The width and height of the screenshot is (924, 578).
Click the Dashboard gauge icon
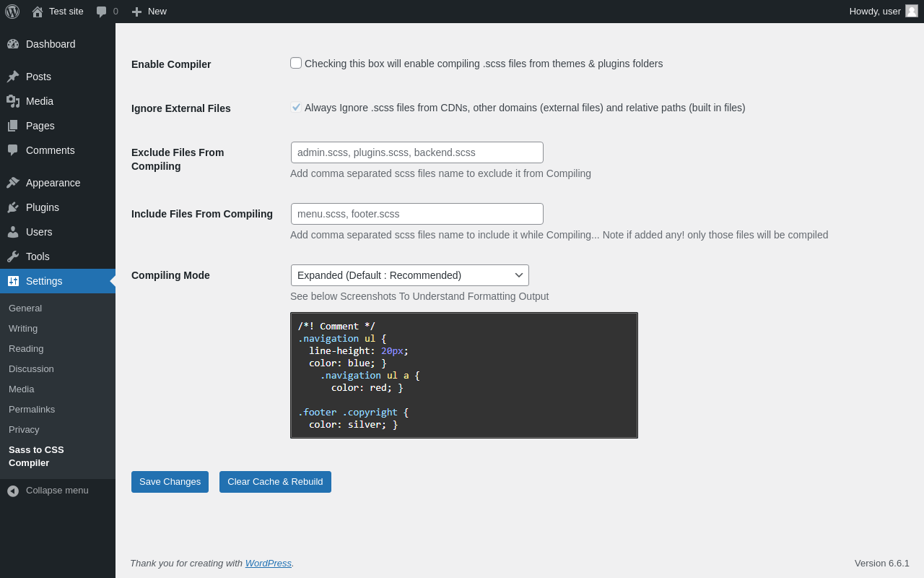[x=13, y=44]
